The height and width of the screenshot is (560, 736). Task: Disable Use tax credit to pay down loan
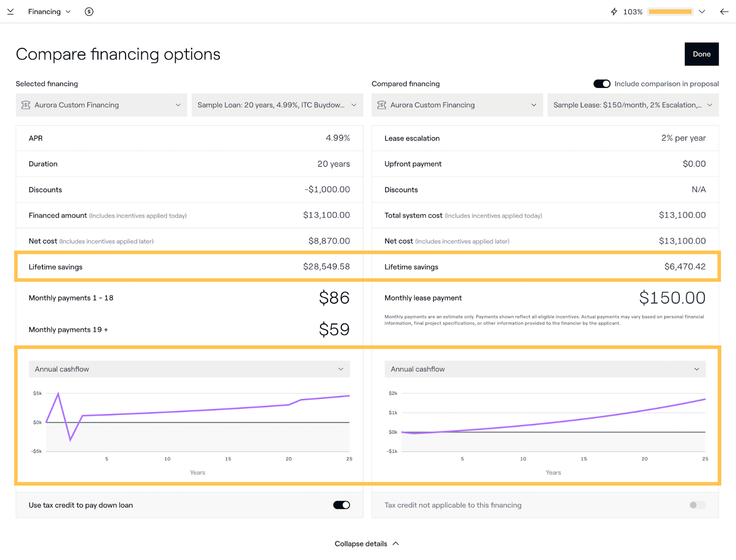(x=341, y=505)
